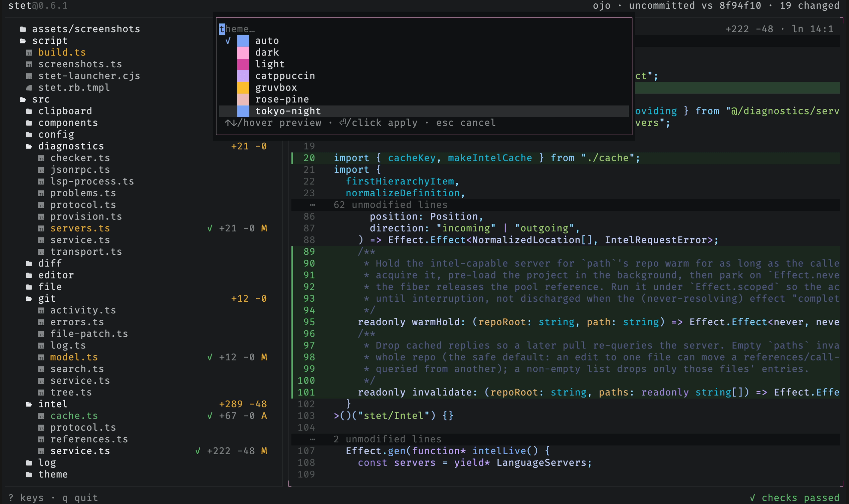
Task: Select the dark theme entry
Action: pos(424,53)
